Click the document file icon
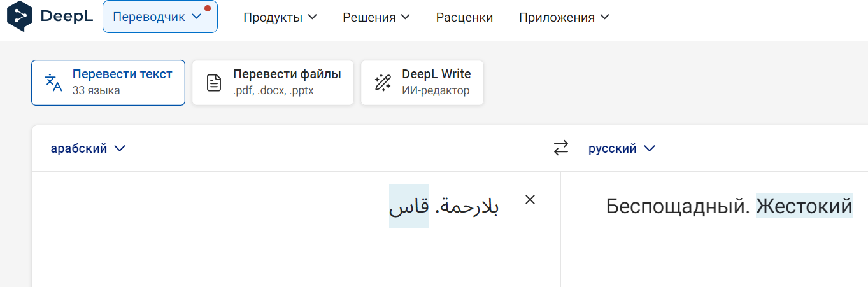The image size is (868, 287). pos(215,83)
